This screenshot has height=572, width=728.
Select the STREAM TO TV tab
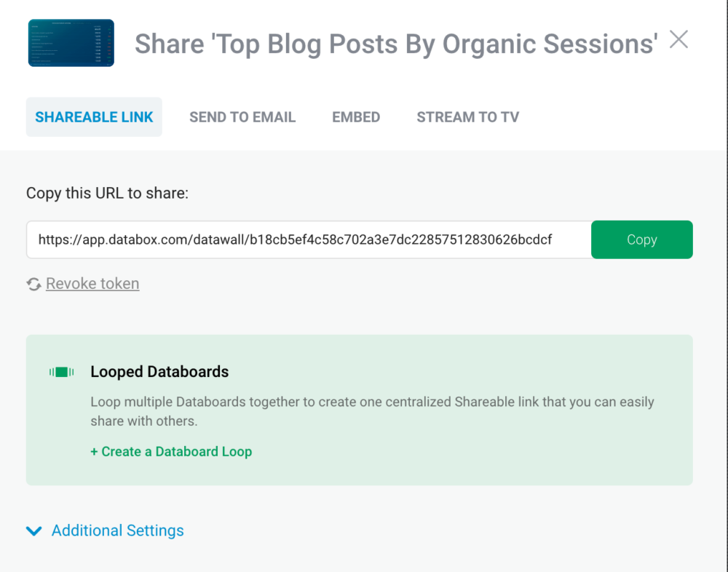pyautogui.click(x=467, y=116)
